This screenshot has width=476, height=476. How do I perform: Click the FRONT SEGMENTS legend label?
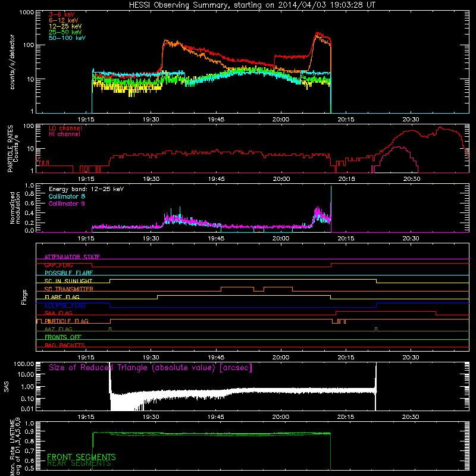pyautogui.click(x=81, y=457)
